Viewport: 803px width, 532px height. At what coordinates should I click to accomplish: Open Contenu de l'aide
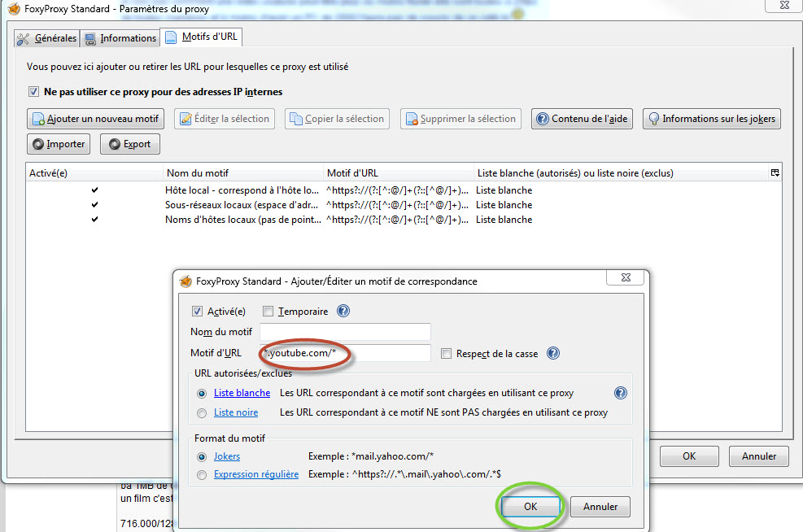(x=582, y=119)
